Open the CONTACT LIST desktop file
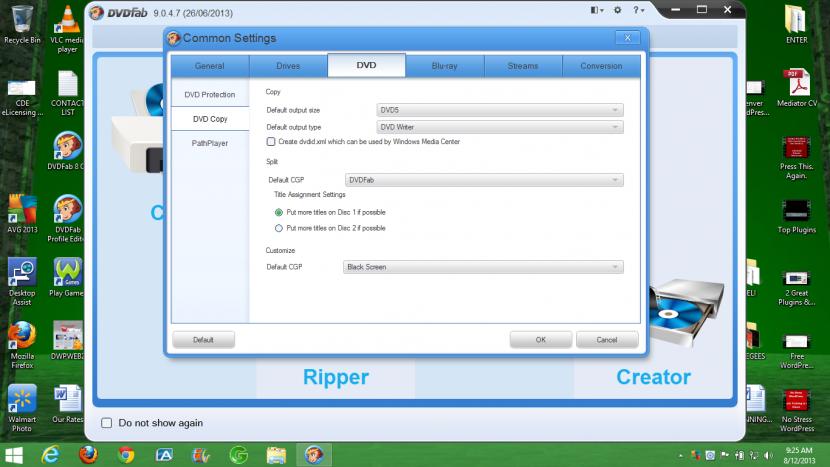The image size is (830, 467). pos(67,93)
